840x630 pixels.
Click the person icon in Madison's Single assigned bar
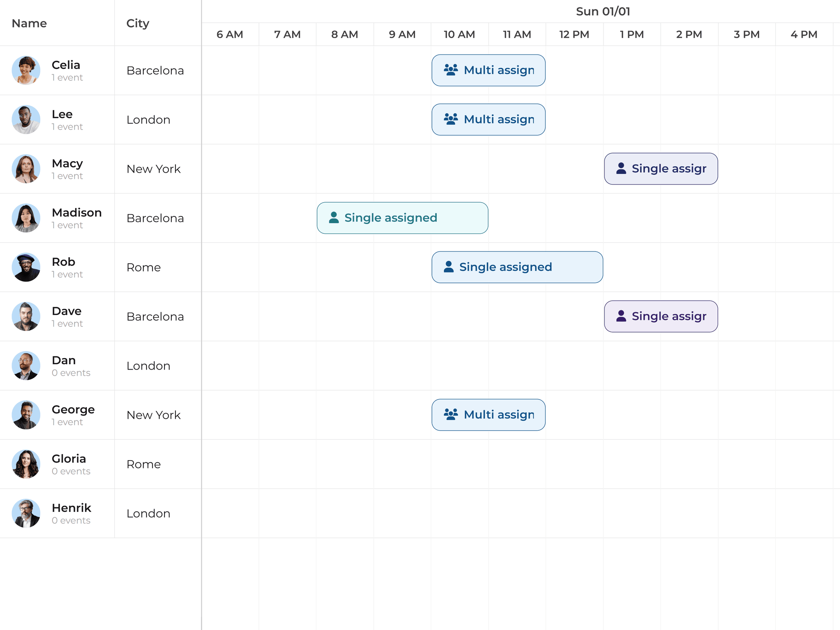(334, 218)
